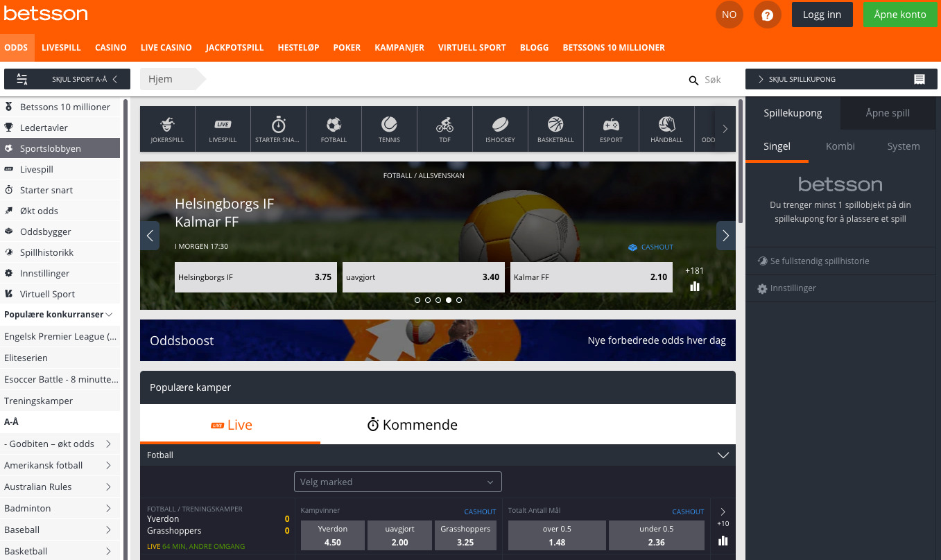This screenshot has height=560, width=941.
Task: Go to previous banner slide
Action: [x=150, y=236]
